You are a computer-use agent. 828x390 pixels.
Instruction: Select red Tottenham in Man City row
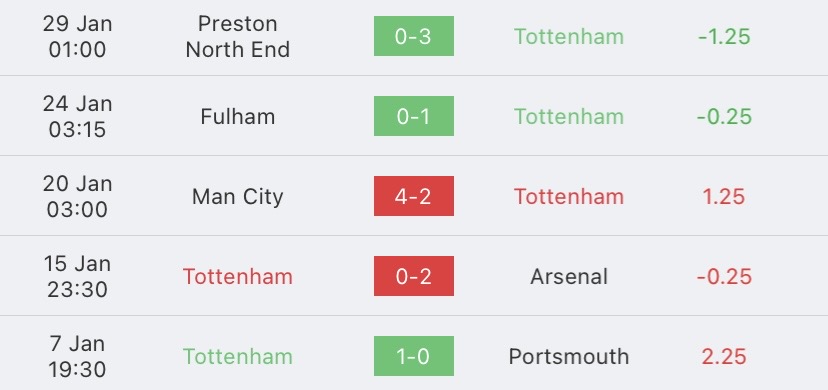(569, 196)
